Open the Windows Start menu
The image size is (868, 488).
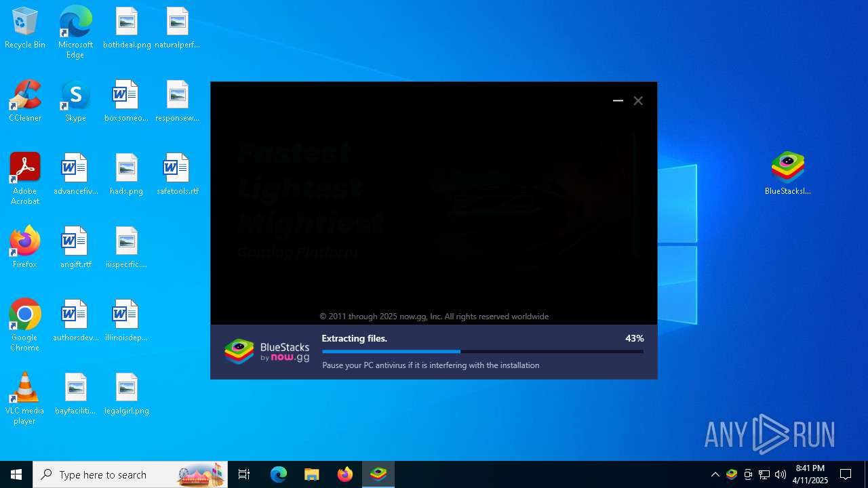(x=16, y=474)
